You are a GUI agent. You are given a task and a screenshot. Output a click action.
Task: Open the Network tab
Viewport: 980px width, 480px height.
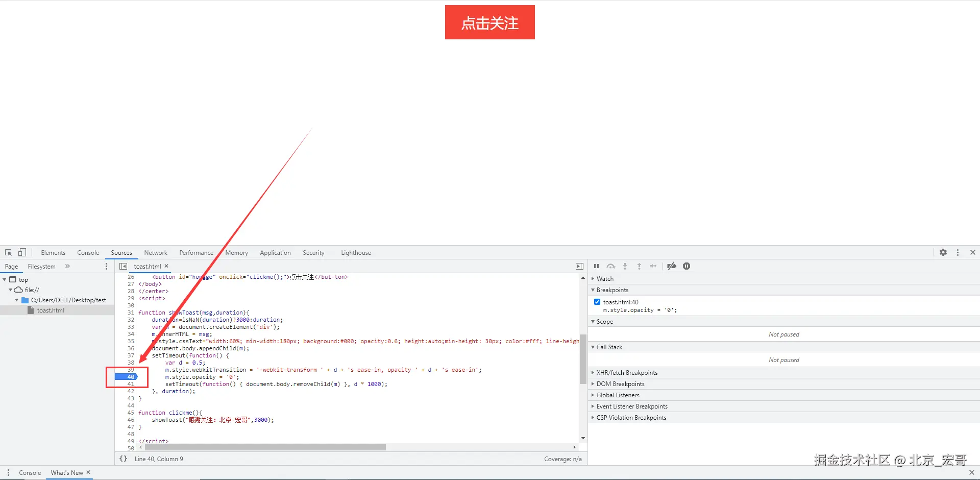[x=156, y=253]
